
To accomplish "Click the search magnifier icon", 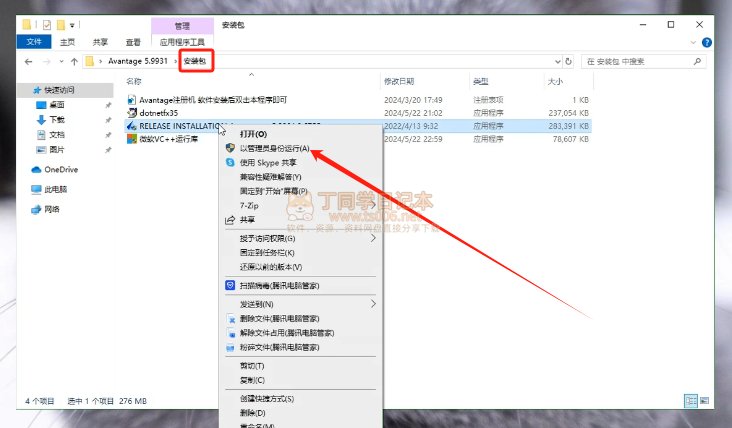I will (x=697, y=61).
